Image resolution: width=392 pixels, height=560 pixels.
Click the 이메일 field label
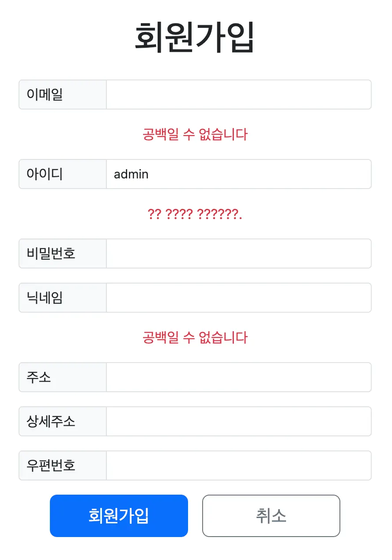click(62, 95)
